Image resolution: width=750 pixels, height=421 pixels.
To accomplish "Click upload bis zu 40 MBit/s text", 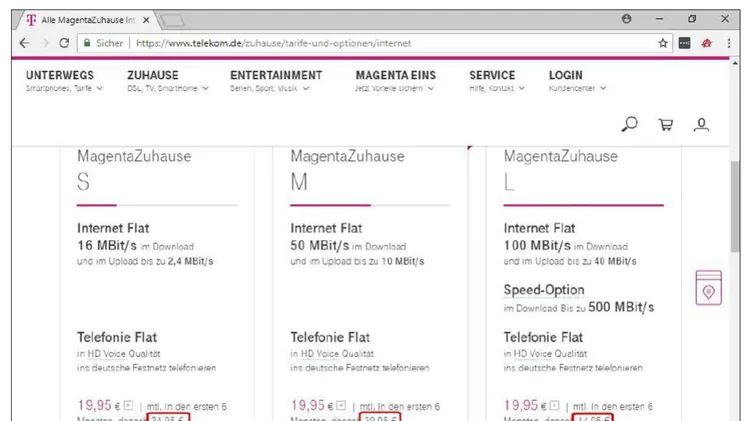I will [570, 261].
